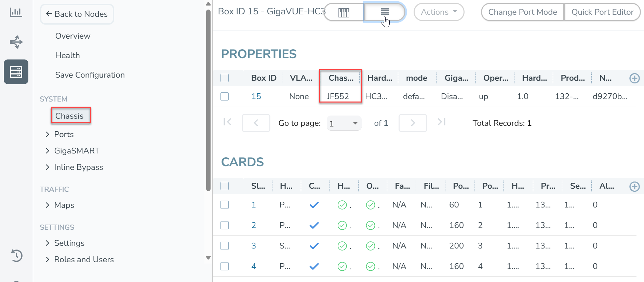Click the None value in Box 15 row
Viewport: 644px width, 282px height.
(x=299, y=96)
